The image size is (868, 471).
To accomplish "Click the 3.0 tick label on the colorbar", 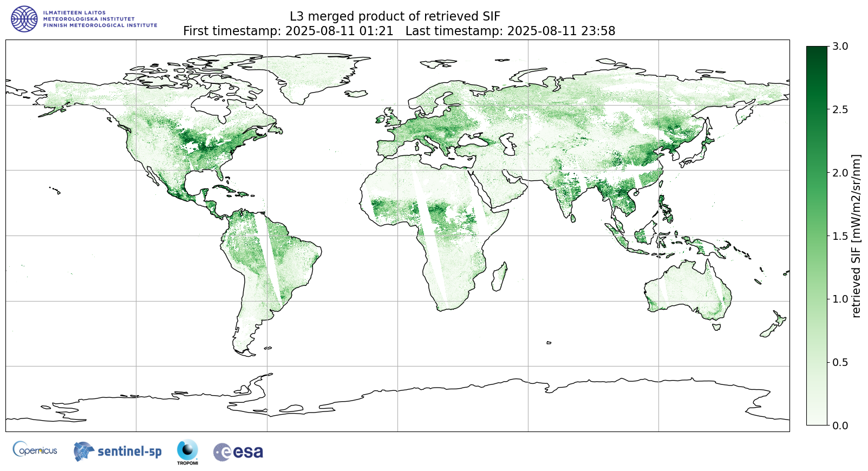I will [x=840, y=47].
